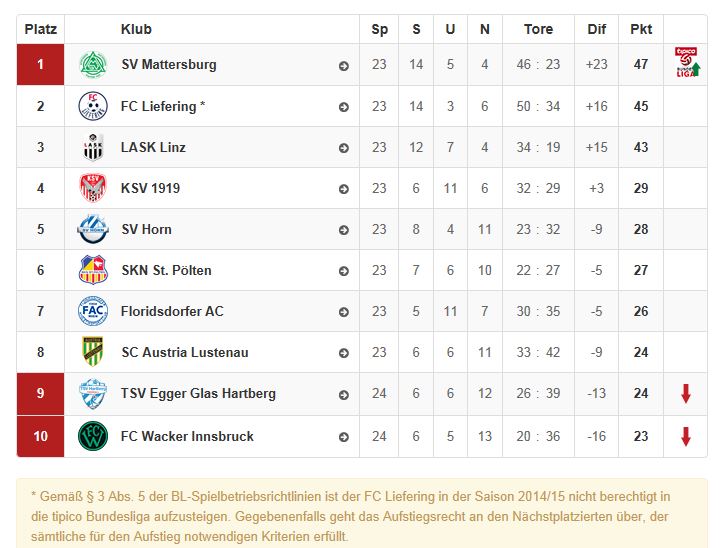Expand details arrow for SC Austria Lustenau

point(344,353)
